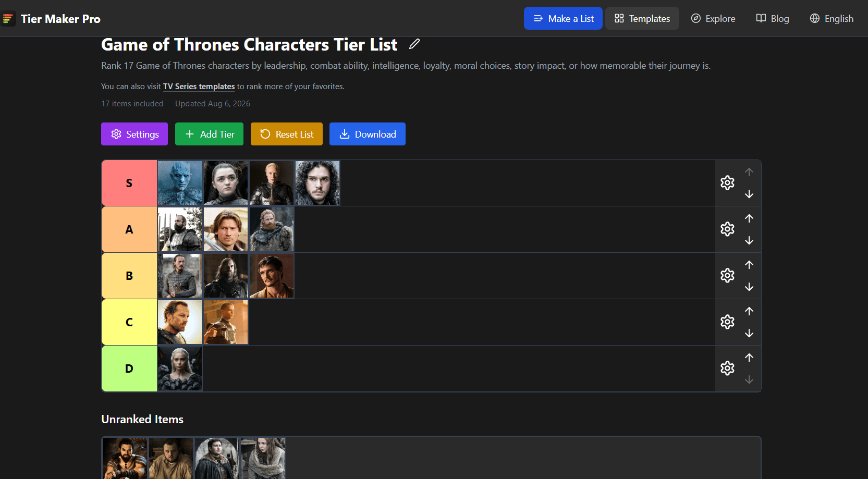Viewport: 868px width, 479px height.
Task: Move the A tier down
Action: coord(749,240)
